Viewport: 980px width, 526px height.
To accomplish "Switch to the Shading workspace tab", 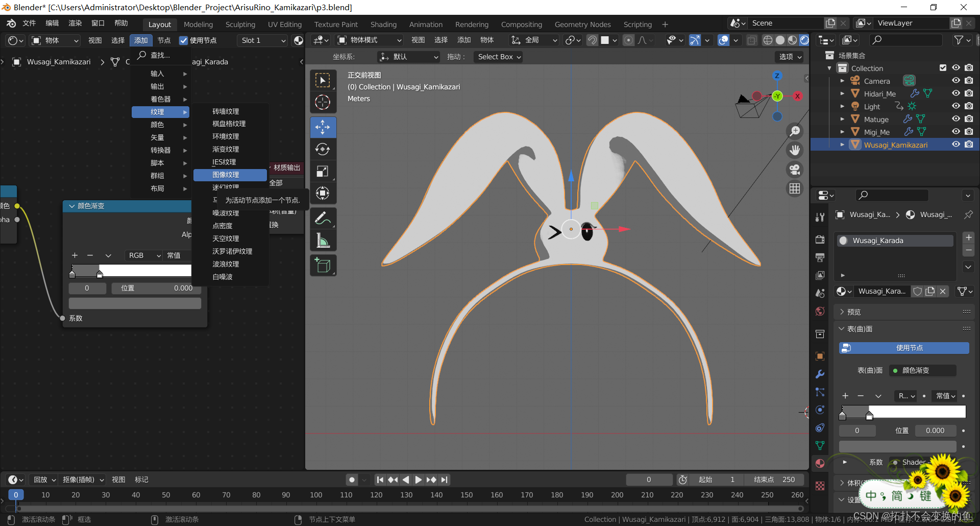I will click(383, 25).
